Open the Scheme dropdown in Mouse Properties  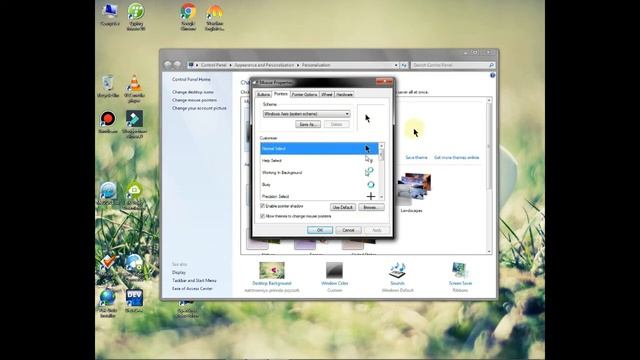[x=307, y=114]
